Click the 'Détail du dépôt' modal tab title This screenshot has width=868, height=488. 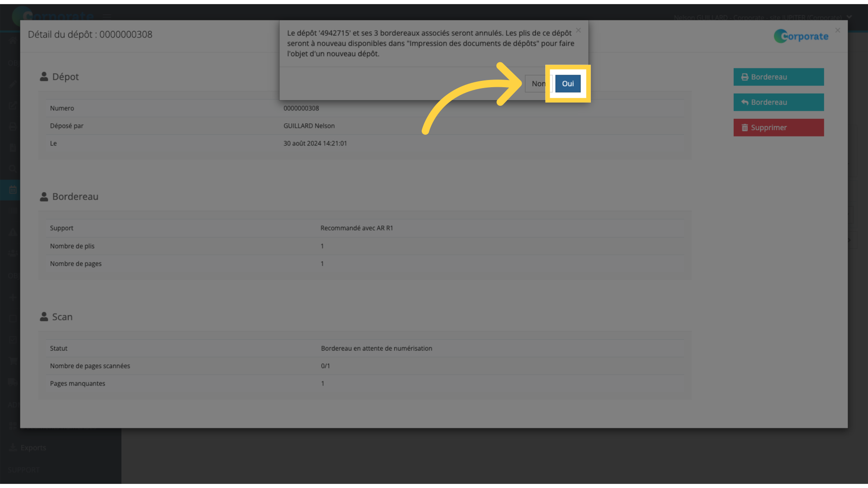point(90,34)
